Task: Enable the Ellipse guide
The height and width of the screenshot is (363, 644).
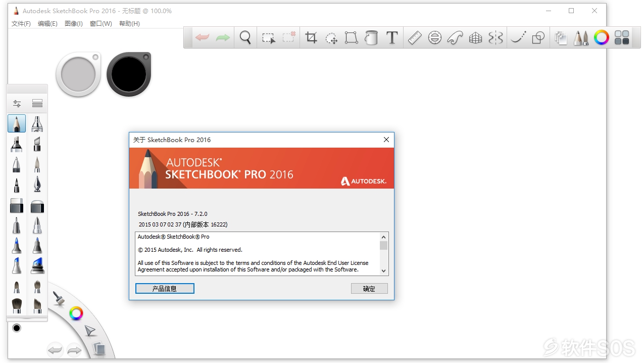Action: 435,38
